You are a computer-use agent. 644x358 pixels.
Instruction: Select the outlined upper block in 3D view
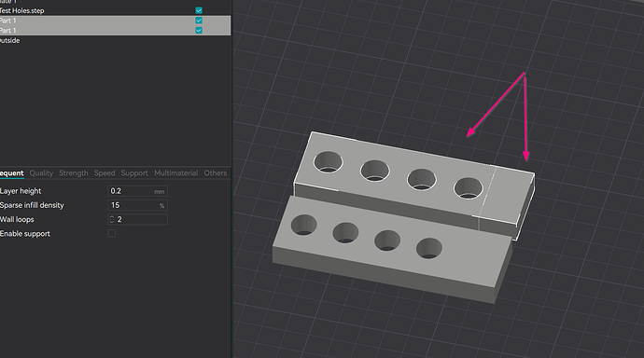click(x=414, y=185)
